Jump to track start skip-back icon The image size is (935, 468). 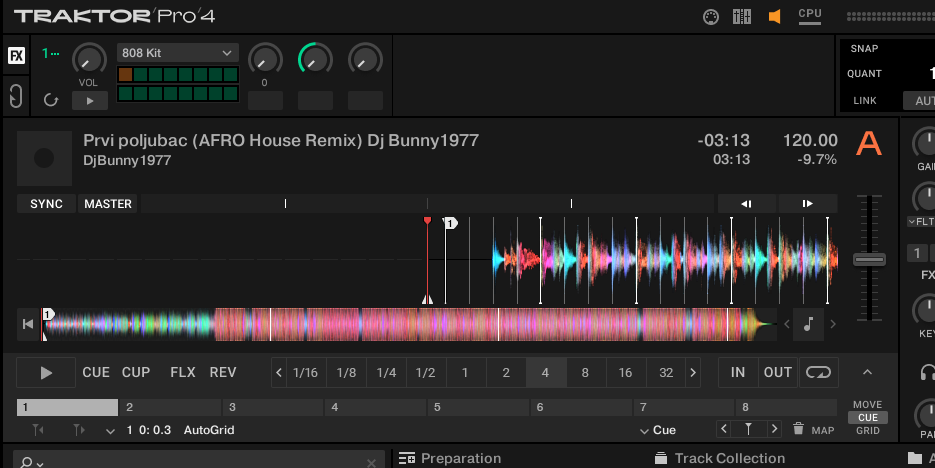[x=28, y=324]
